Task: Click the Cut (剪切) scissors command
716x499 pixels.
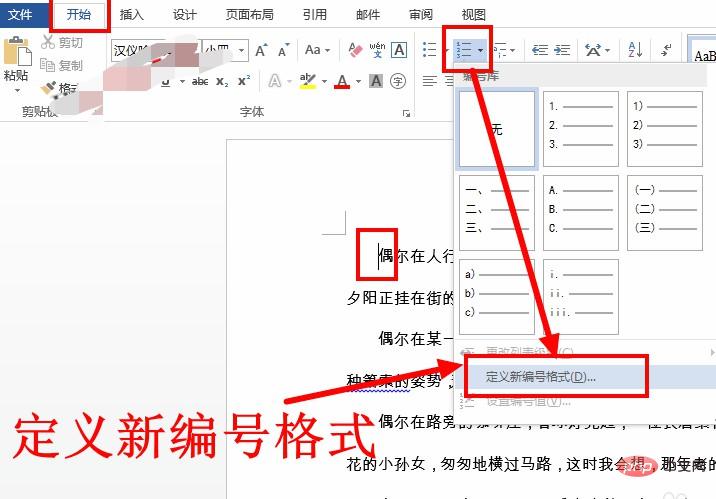Action: click(x=62, y=43)
